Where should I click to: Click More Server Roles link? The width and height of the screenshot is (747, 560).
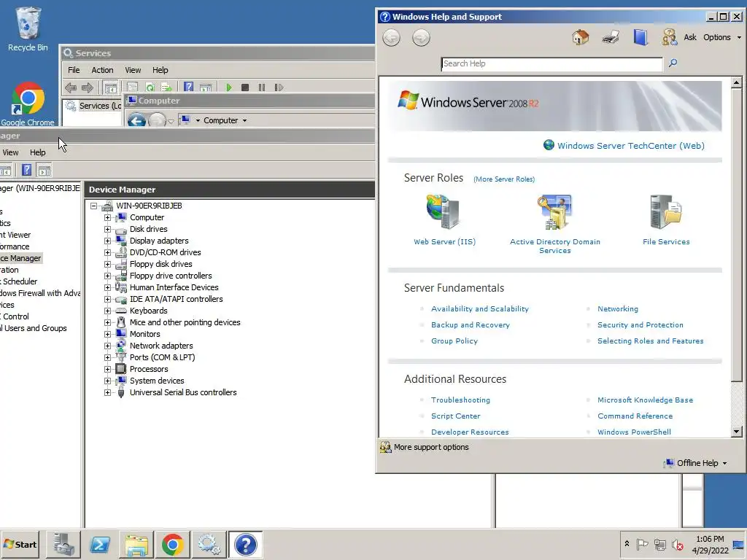[504, 179]
